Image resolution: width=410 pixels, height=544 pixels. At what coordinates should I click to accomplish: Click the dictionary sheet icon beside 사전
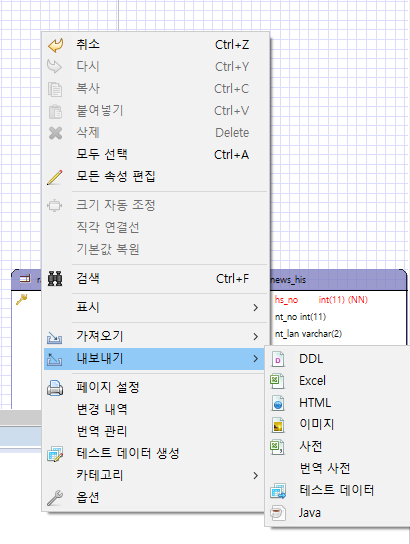coord(277,447)
